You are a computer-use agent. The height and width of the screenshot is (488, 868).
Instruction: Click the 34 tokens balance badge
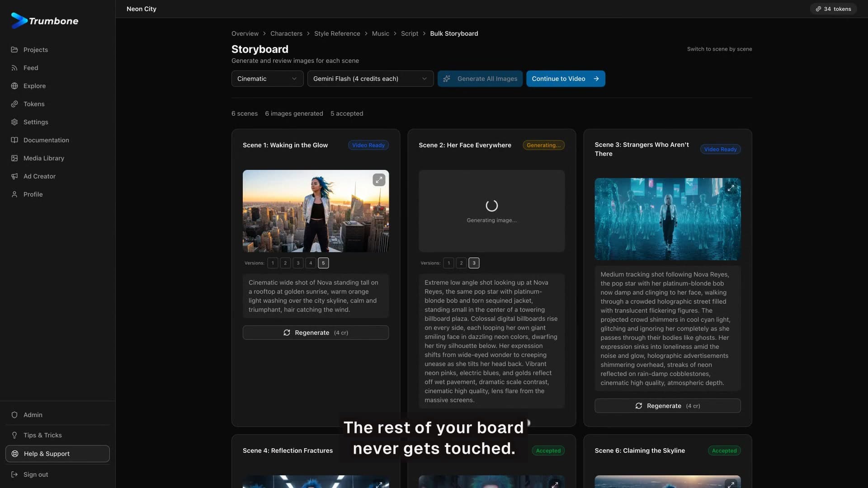[833, 9]
